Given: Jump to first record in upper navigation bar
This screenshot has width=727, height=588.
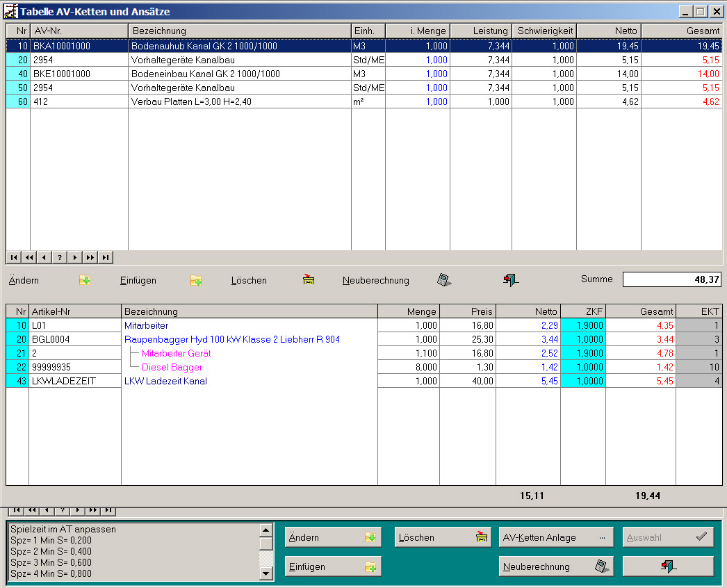Looking at the screenshot, I should click(x=14, y=257).
